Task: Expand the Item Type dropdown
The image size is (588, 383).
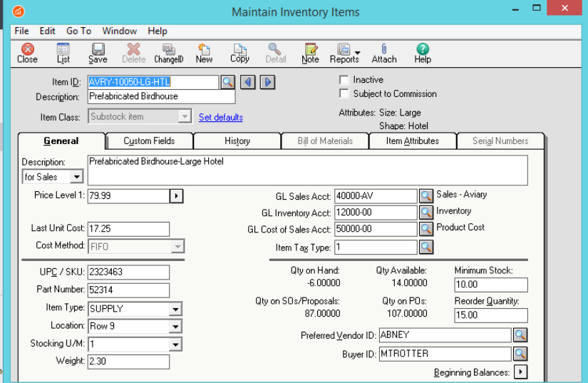Action: point(175,309)
